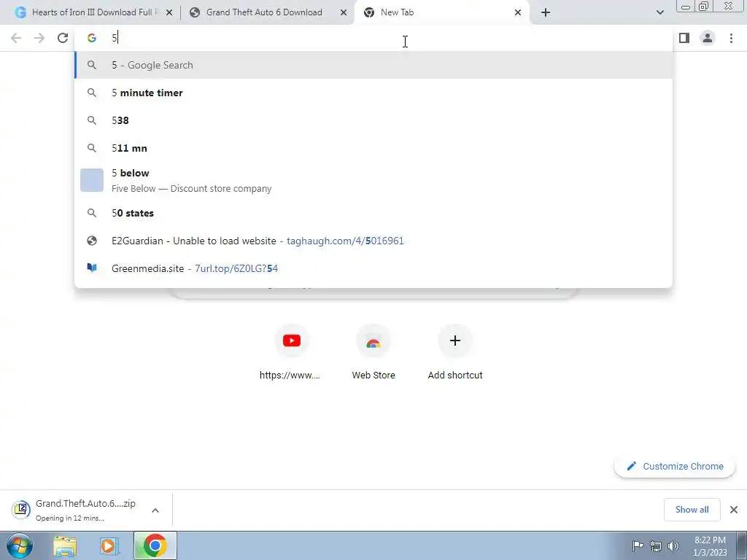The width and height of the screenshot is (747, 560).
Task: Pick the '50 states' suggestion
Action: tap(373, 213)
